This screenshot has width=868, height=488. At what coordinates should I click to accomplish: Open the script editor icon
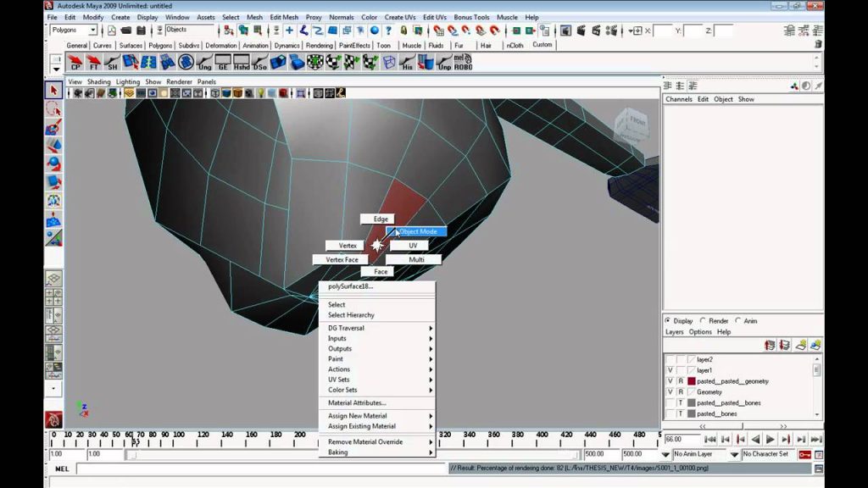click(x=818, y=469)
